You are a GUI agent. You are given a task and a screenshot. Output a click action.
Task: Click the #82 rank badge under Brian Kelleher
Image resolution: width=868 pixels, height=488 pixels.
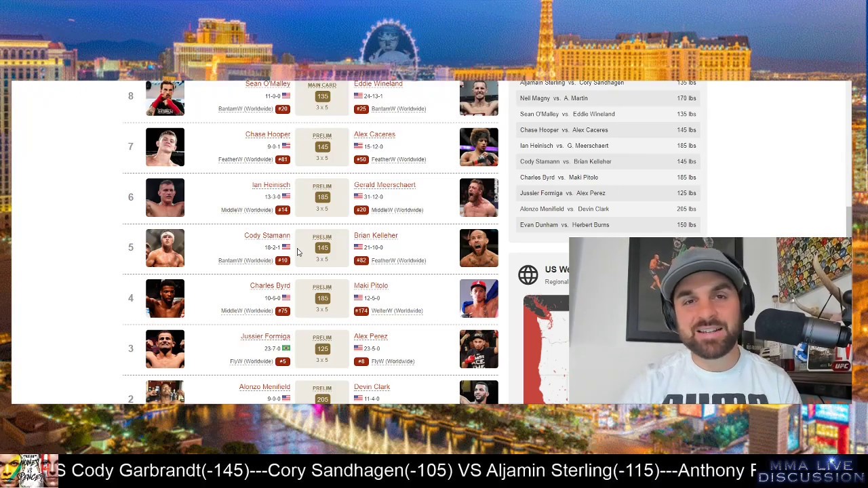361,260
